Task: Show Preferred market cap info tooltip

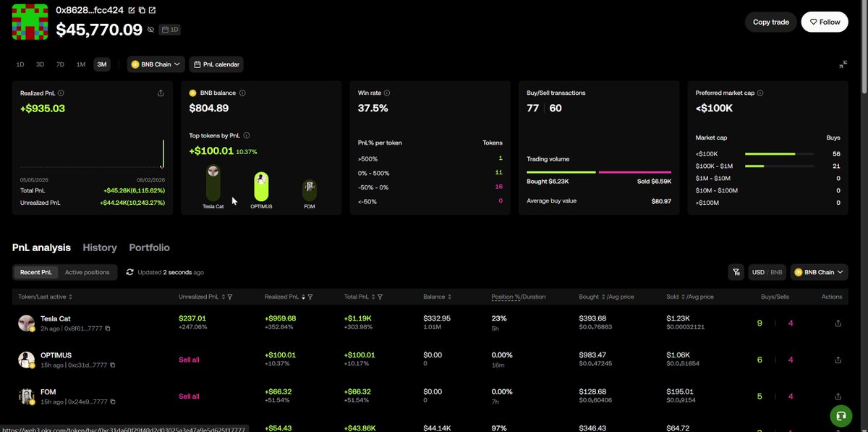Action: [x=760, y=93]
